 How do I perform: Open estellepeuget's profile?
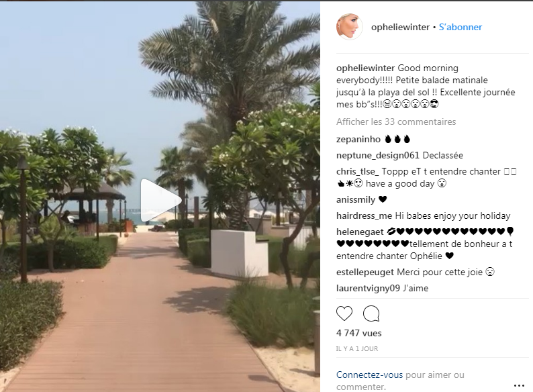365,273
